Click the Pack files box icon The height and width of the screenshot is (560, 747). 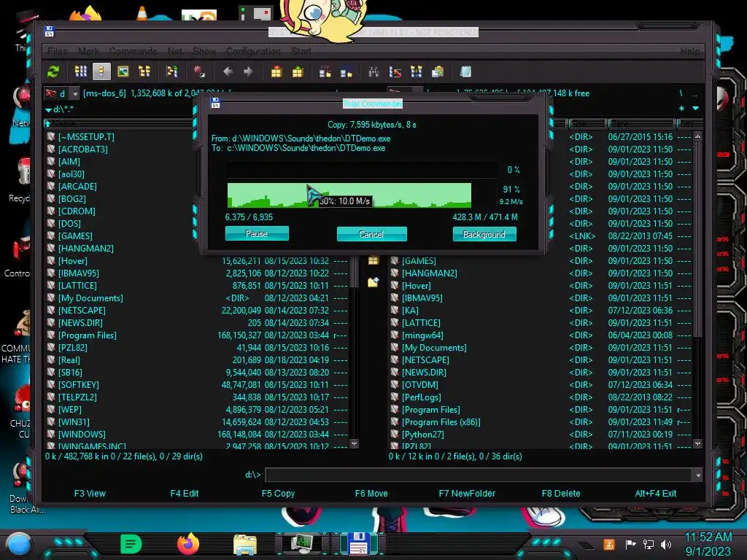click(x=276, y=72)
